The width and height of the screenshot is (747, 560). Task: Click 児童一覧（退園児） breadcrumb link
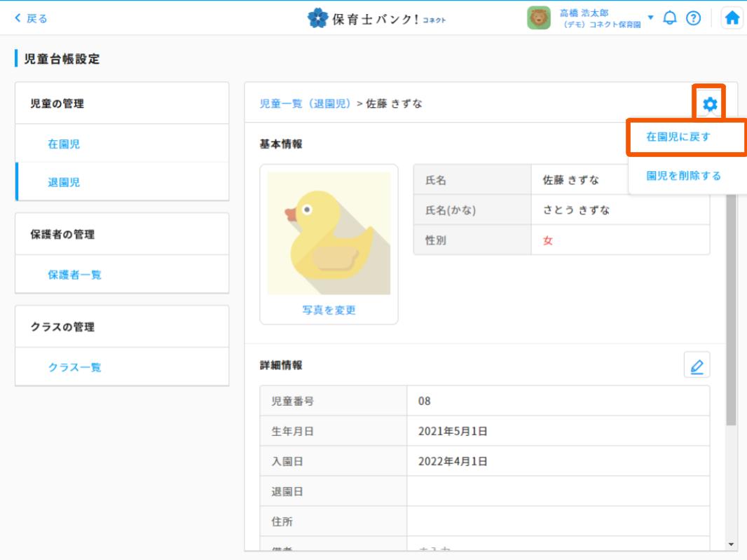306,104
